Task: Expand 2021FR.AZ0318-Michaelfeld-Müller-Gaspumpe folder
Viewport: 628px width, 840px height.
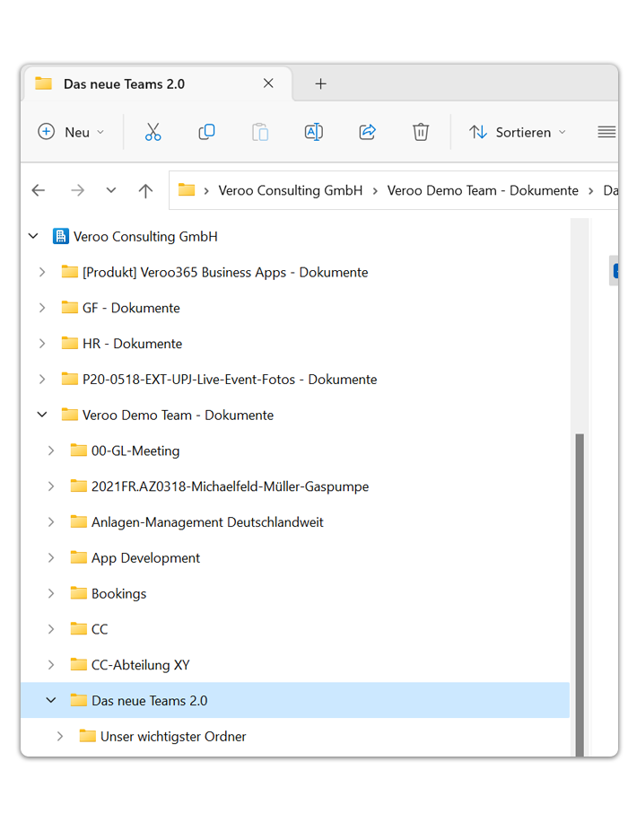Action: [x=51, y=486]
